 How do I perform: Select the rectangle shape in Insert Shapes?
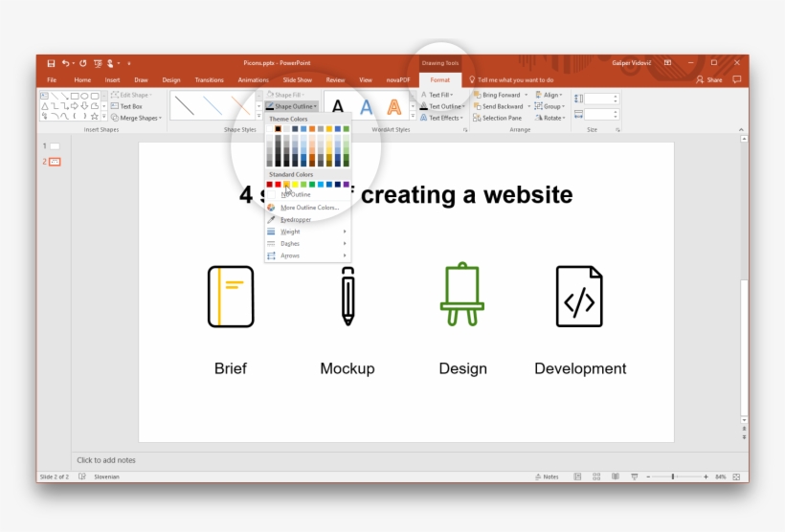point(75,96)
